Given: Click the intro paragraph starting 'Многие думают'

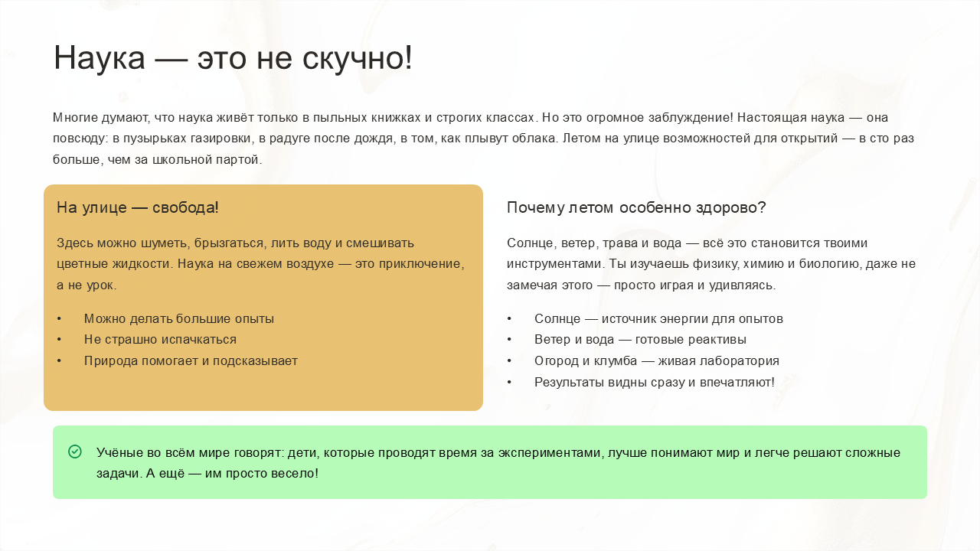Looking at the screenshot, I should [x=483, y=139].
